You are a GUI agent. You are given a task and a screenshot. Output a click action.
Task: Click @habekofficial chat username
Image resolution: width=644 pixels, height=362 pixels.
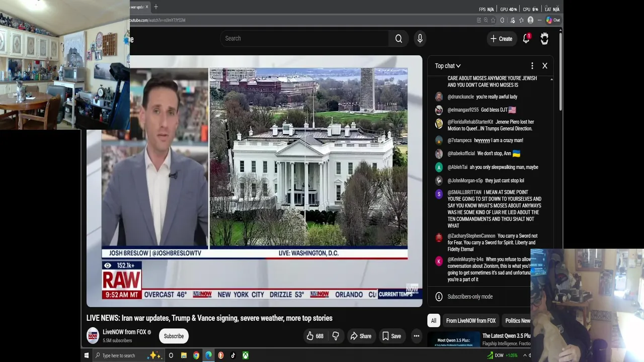(461, 154)
